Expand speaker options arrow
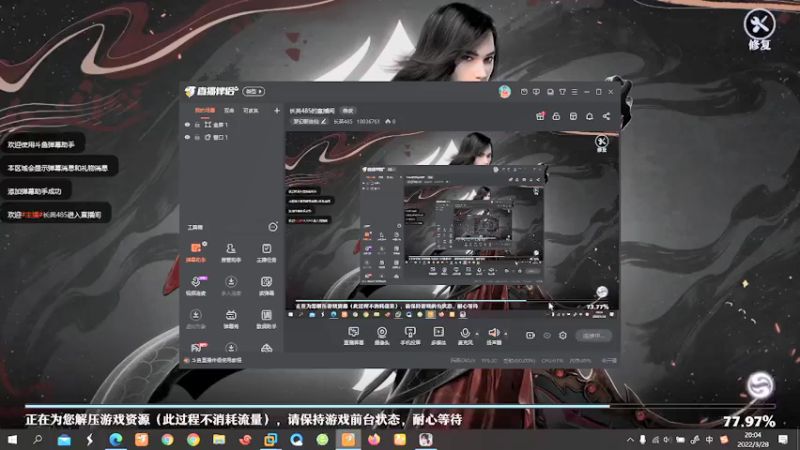 pos(506,334)
